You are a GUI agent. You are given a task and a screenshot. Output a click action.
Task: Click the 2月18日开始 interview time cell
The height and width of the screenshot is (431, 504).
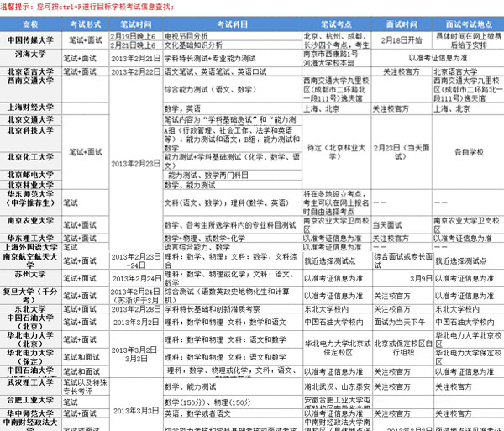click(x=402, y=40)
